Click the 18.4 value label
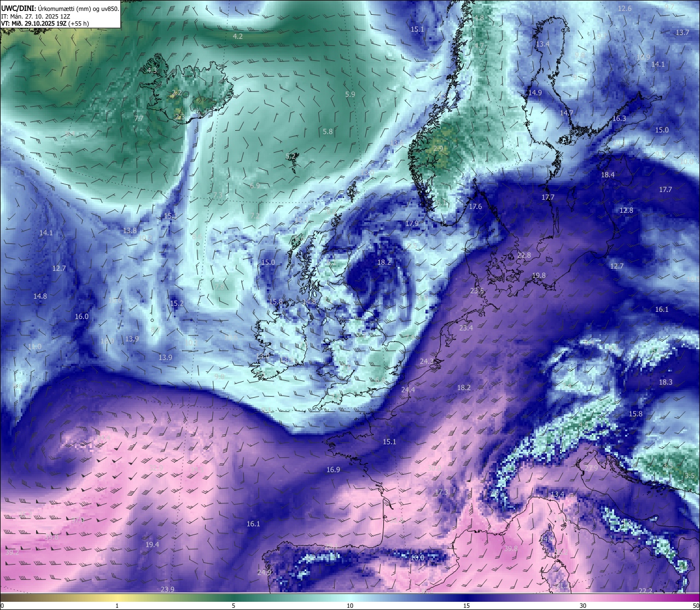The image size is (700, 610). tap(608, 175)
